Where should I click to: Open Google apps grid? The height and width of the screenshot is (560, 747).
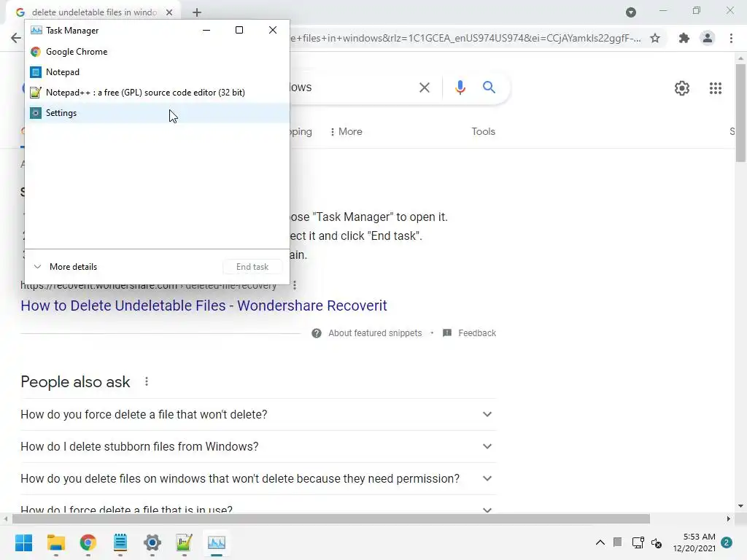pos(715,88)
